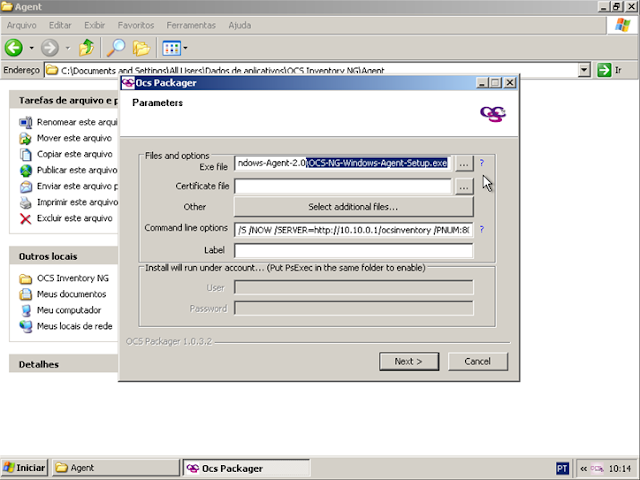
Task: Click Ocs Packager title bar icon
Action: click(128, 83)
